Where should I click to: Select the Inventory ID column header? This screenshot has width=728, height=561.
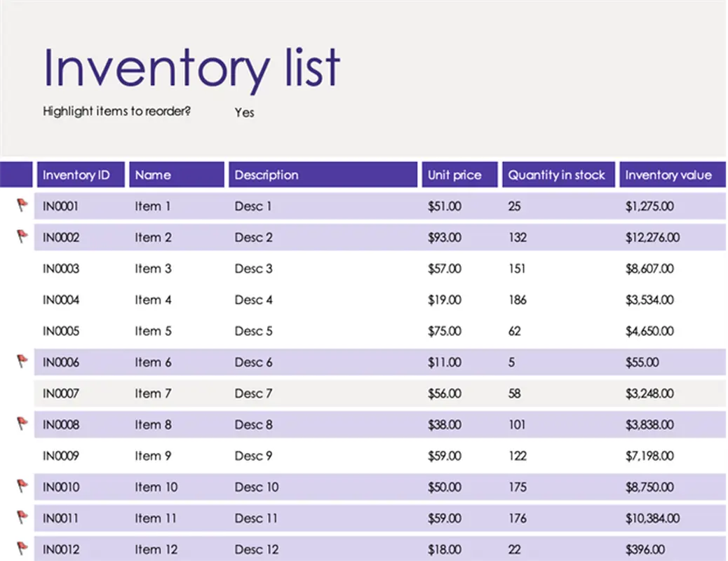(x=81, y=175)
